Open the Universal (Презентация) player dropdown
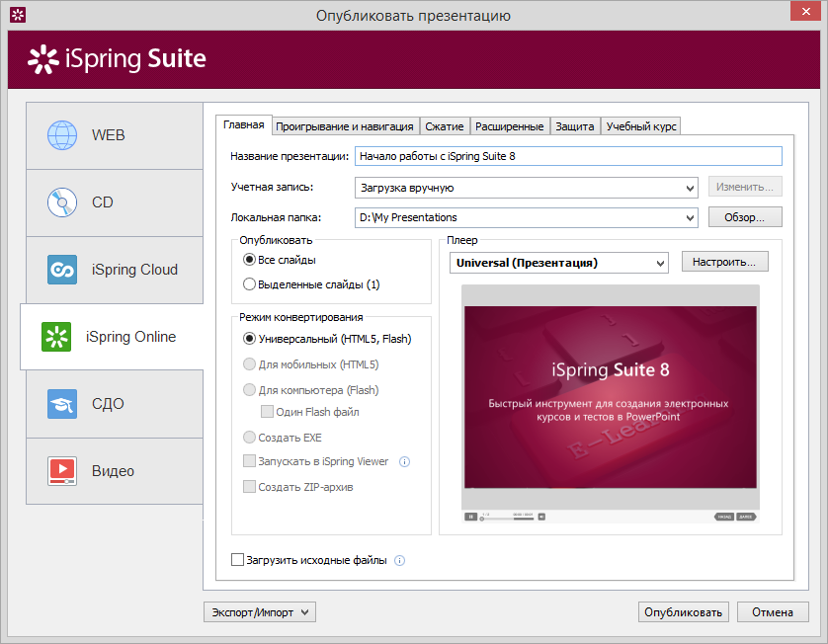Image resolution: width=828 pixels, height=644 pixels. coord(558,263)
